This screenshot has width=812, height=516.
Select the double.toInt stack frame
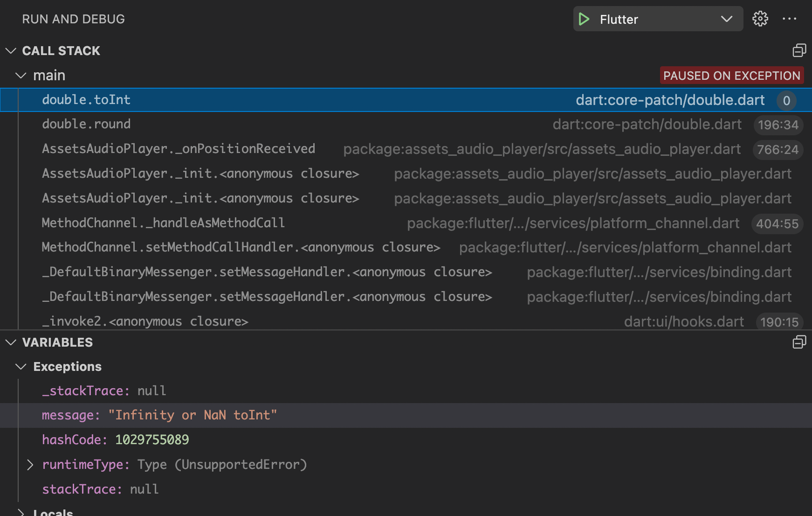pos(86,99)
